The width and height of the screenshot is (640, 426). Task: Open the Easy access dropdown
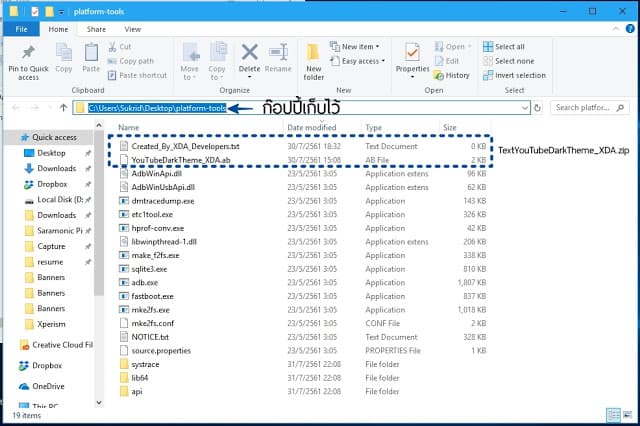pyautogui.click(x=358, y=61)
